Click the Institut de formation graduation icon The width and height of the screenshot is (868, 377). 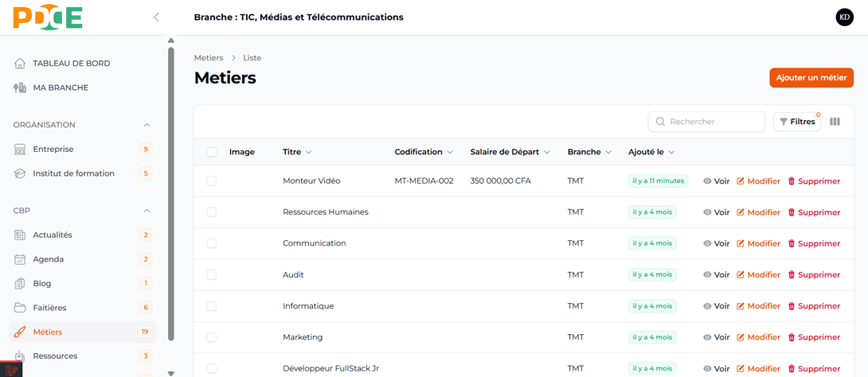(x=20, y=173)
